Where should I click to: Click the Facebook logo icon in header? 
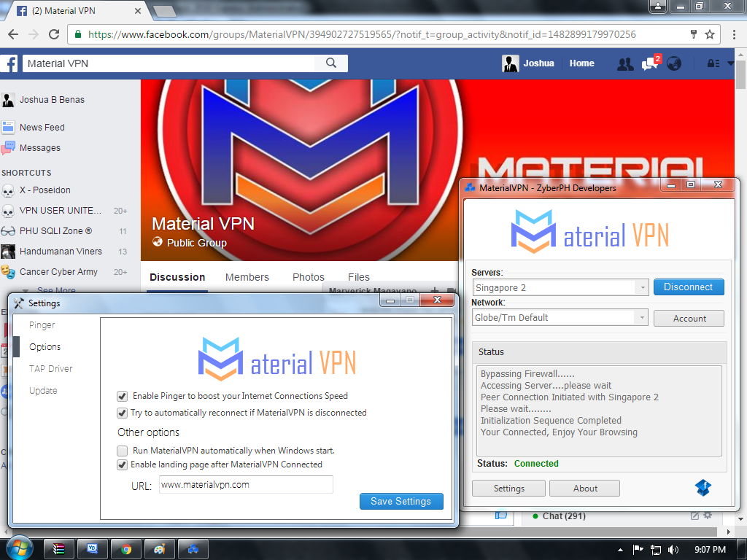point(10,63)
